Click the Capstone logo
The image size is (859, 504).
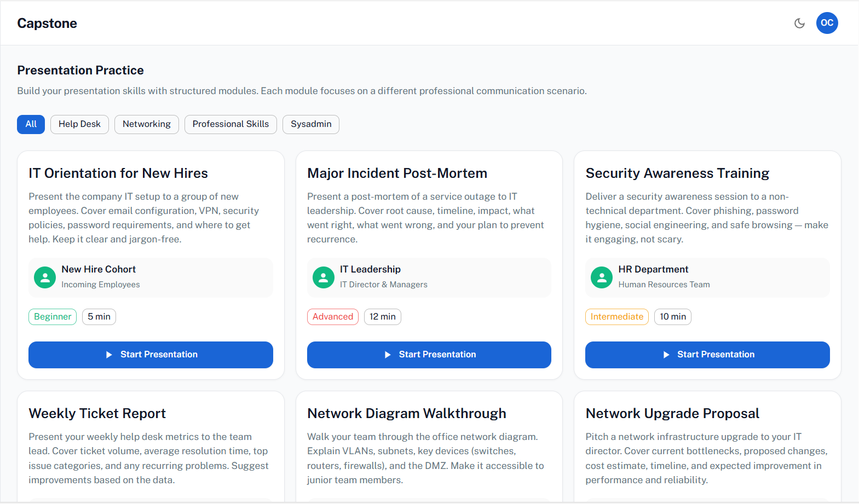click(x=47, y=23)
